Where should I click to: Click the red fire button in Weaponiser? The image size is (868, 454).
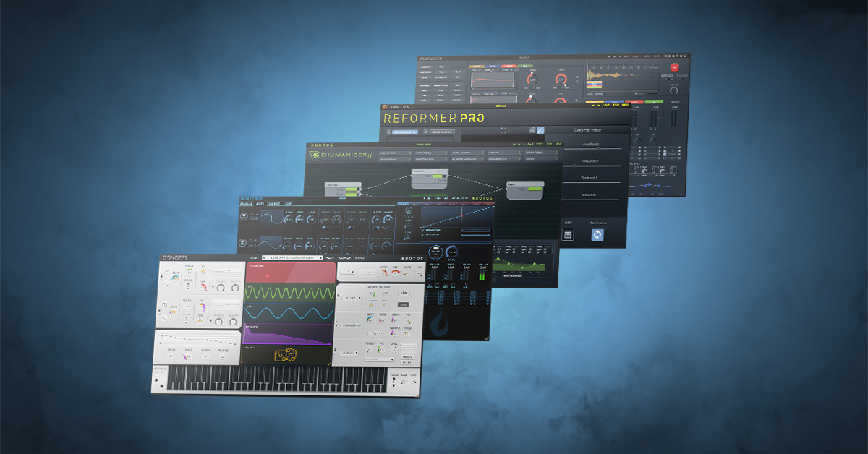pyautogui.click(x=675, y=67)
